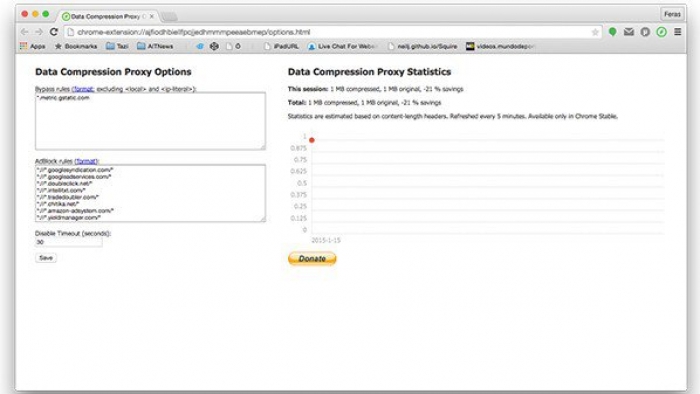Close the window with the red button
700x394 pixels.
(x=25, y=14)
